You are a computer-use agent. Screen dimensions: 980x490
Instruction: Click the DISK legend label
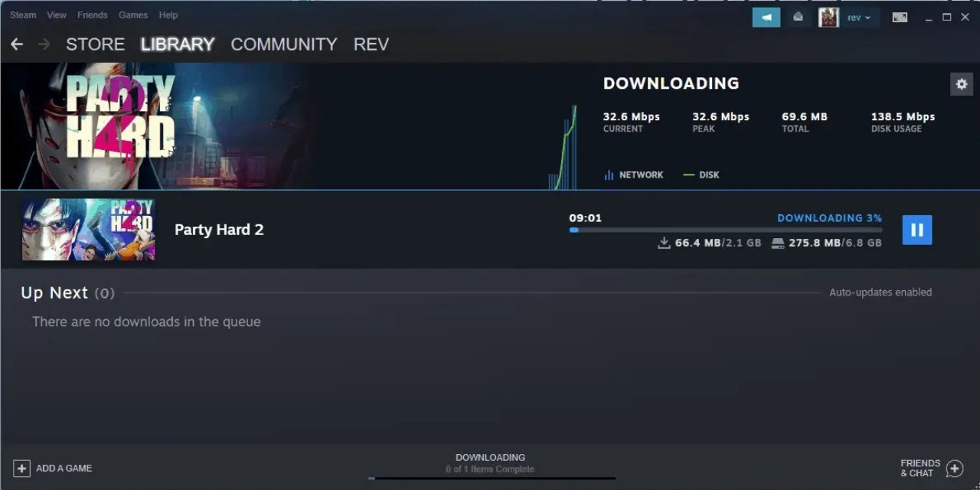coord(709,175)
